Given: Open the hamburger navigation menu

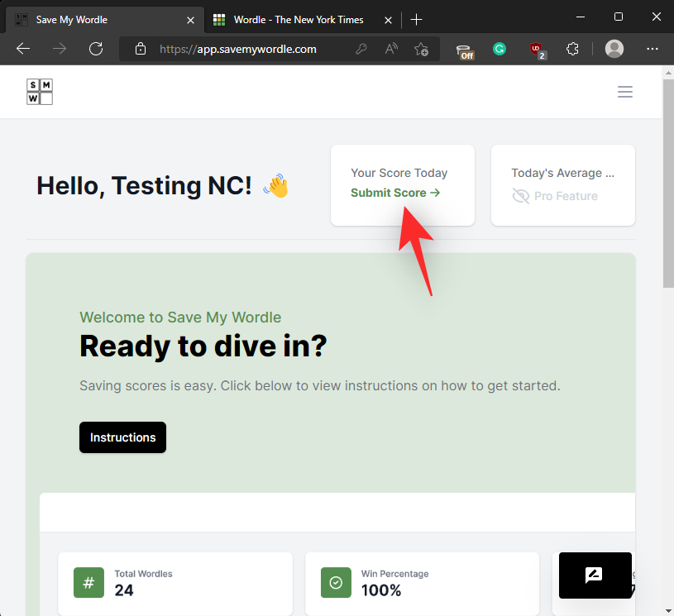Looking at the screenshot, I should point(625,92).
